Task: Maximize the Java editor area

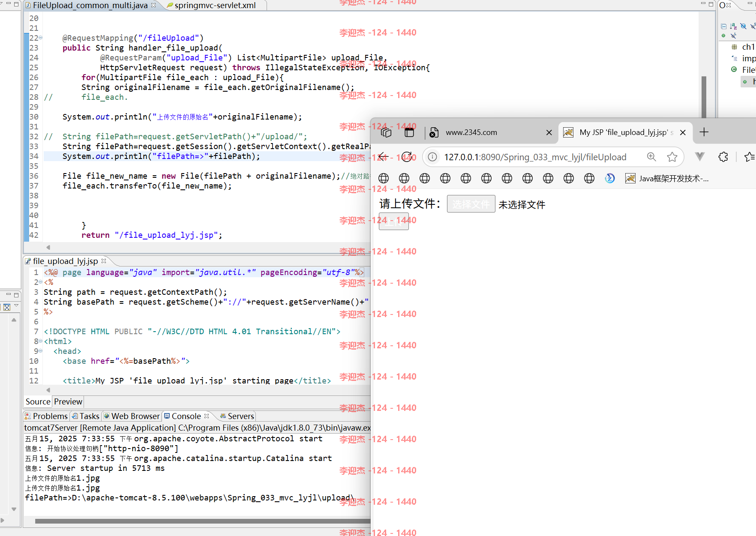Action: tap(711, 4)
